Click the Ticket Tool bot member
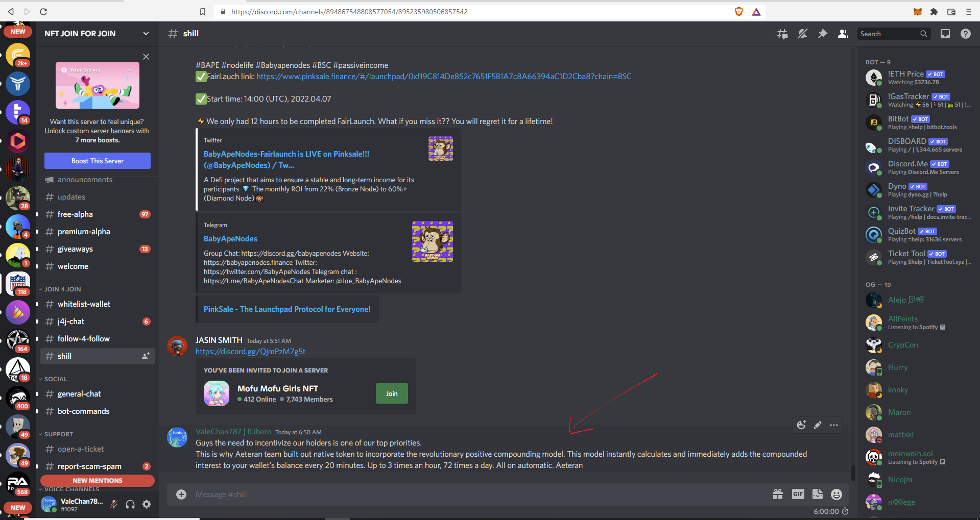This screenshot has height=520, width=980. (918, 257)
